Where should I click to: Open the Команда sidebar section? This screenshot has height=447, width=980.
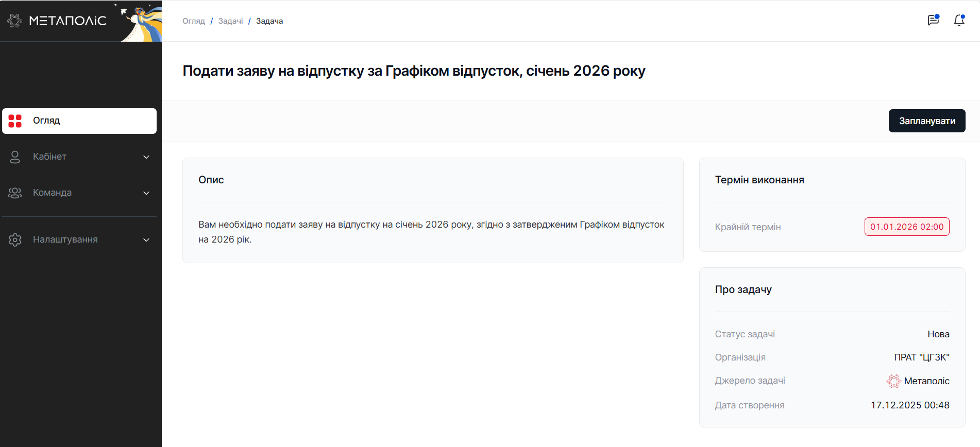tap(52, 193)
